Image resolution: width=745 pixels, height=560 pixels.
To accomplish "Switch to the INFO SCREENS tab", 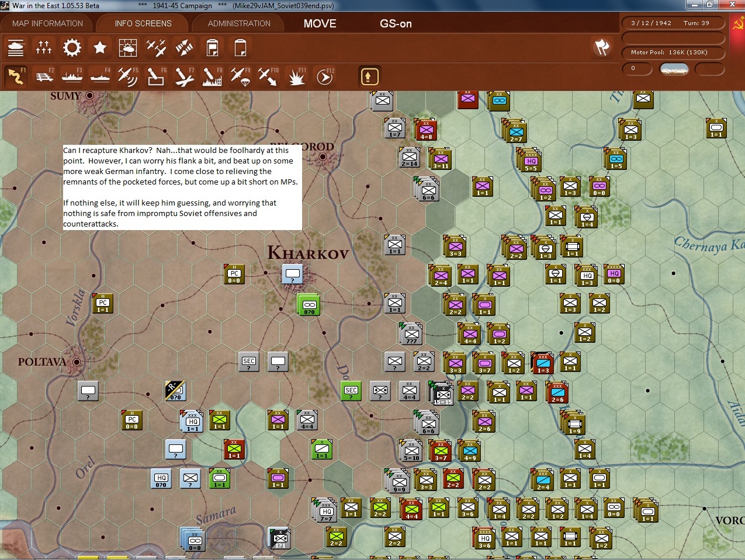I will (x=143, y=23).
